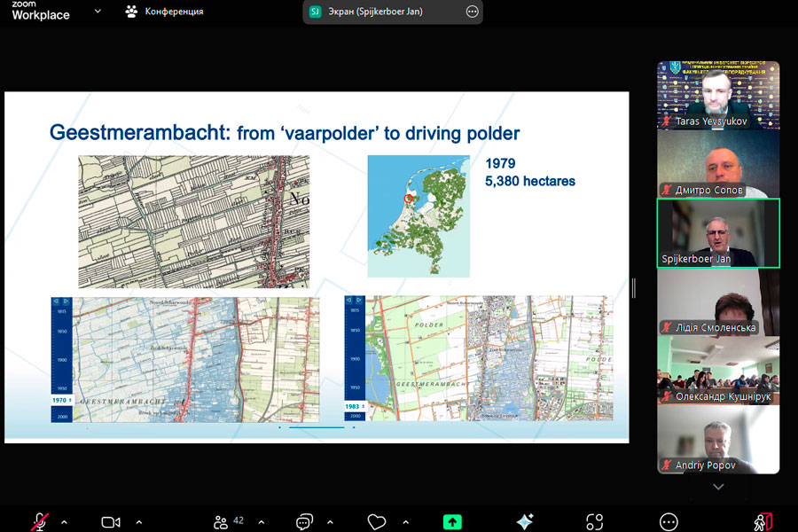Open the apps icon in the toolbar

point(594,522)
